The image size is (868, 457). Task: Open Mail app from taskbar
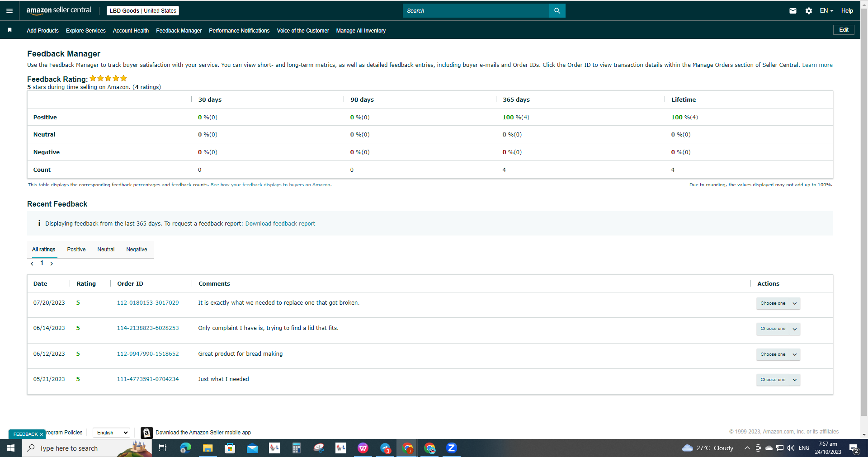[x=252, y=448]
